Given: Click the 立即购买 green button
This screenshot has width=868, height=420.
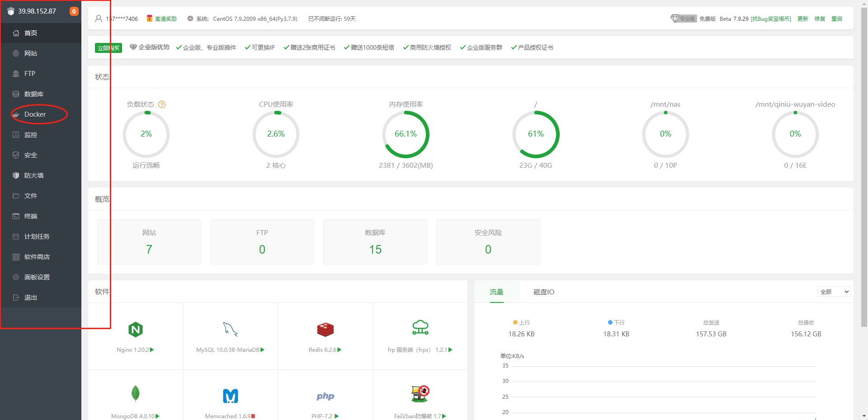Looking at the screenshot, I should tap(108, 48).
